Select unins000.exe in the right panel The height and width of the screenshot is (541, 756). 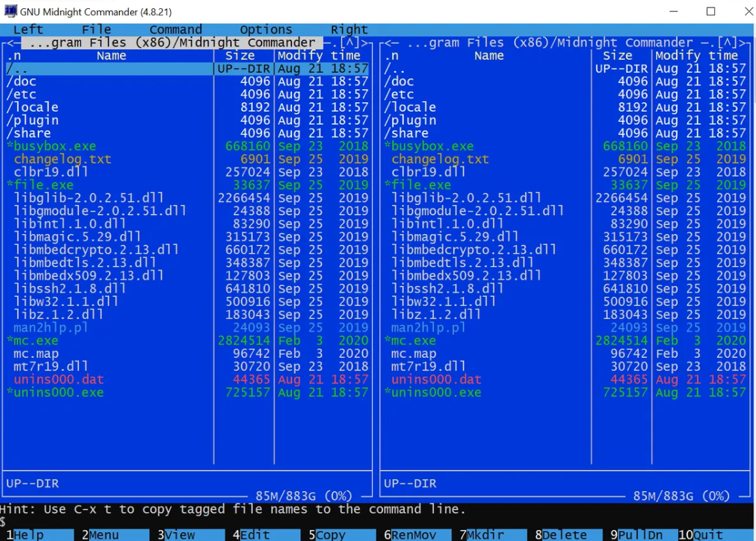tap(565, 393)
